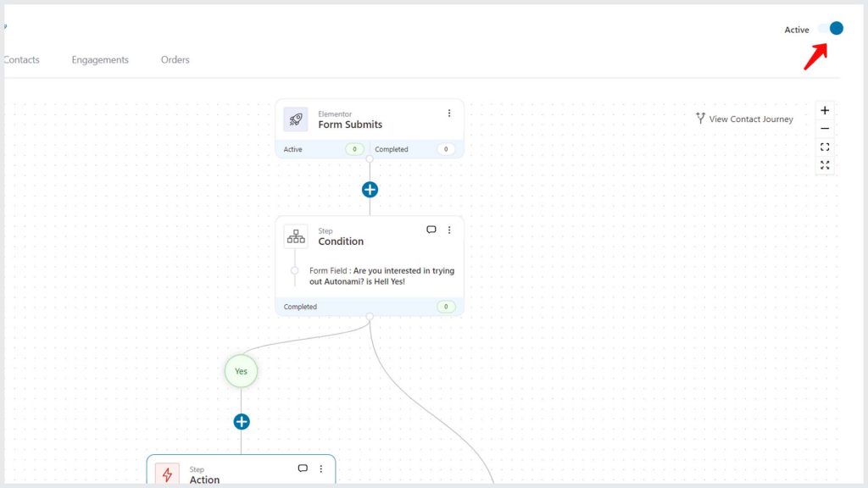The height and width of the screenshot is (488, 868).
Task: Click the Form Field condition text
Action: tap(381, 276)
